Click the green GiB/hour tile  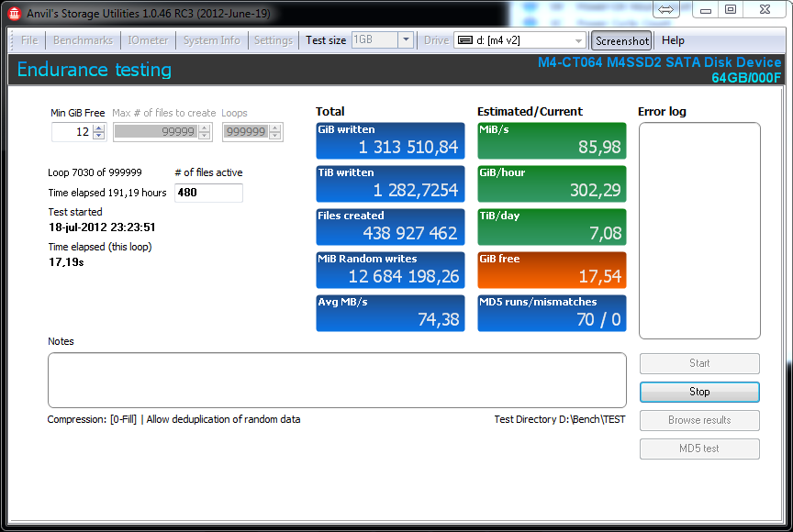[x=552, y=183]
